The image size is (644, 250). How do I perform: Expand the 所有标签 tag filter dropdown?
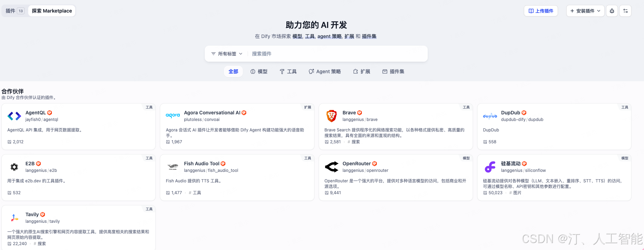(227, 54)
